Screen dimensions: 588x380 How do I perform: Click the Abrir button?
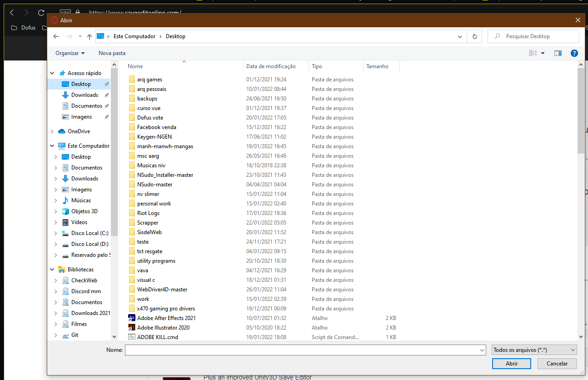(511, 364)
